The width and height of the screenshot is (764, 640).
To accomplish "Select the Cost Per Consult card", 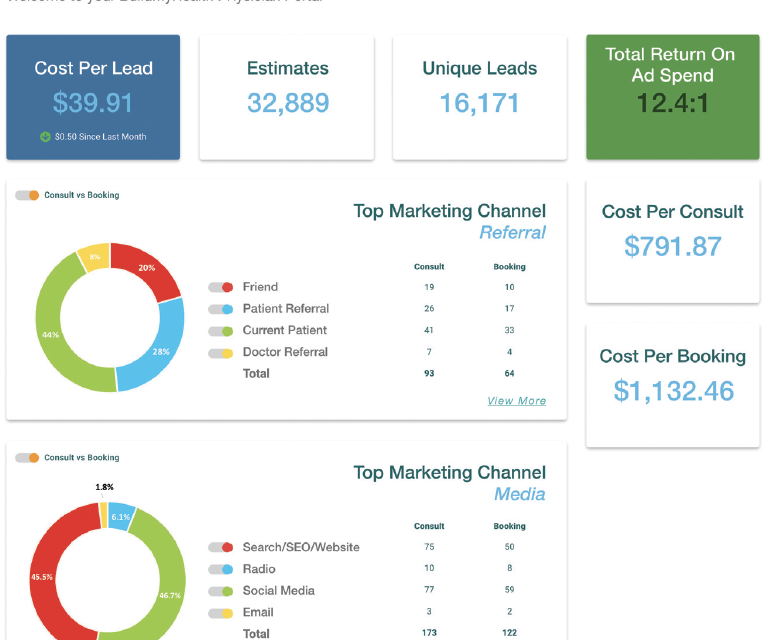I will pyautogui.click(x=673, y=241).
